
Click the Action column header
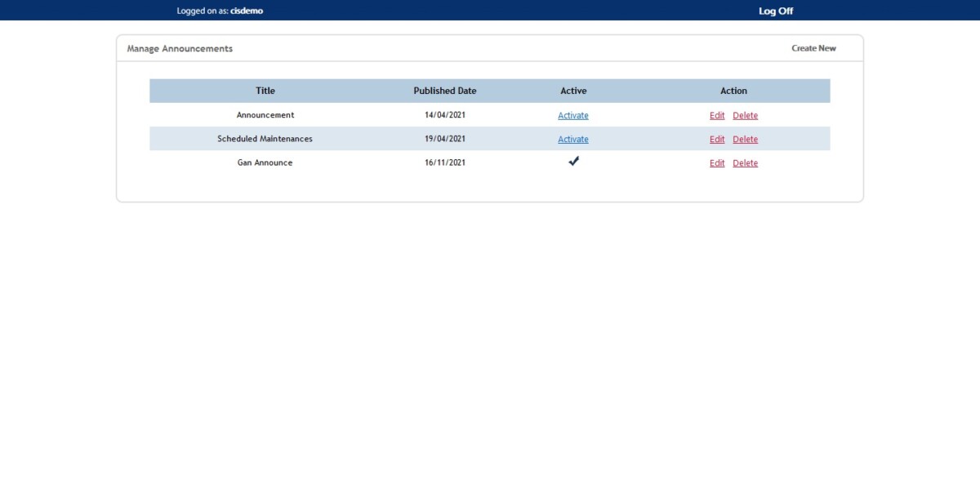733,91
